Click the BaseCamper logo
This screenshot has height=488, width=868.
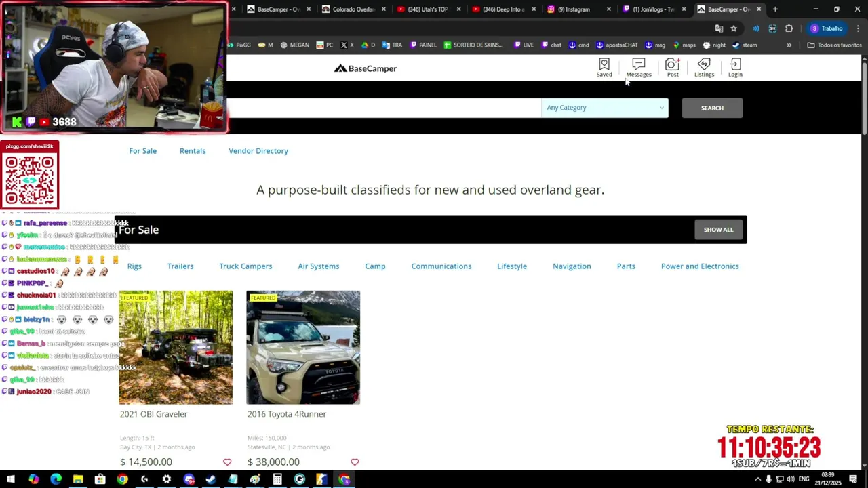[x=366, y=68]
